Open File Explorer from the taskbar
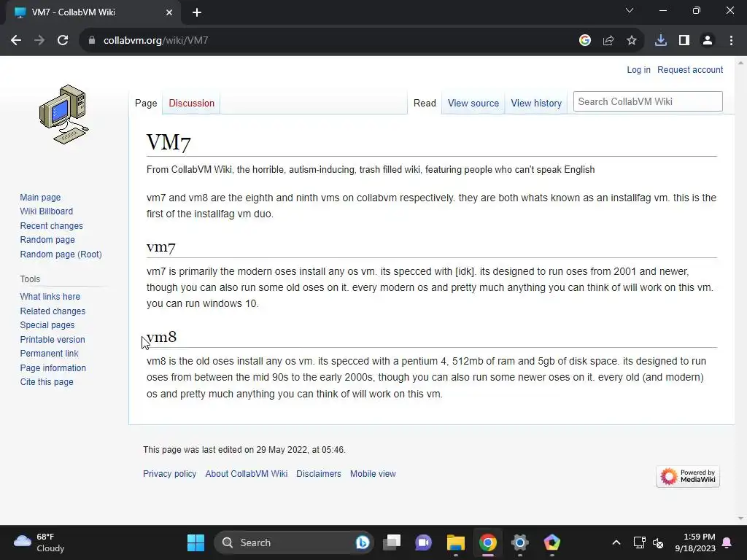Viewport: 747px width, 560px height. click(x=455, y=542)
